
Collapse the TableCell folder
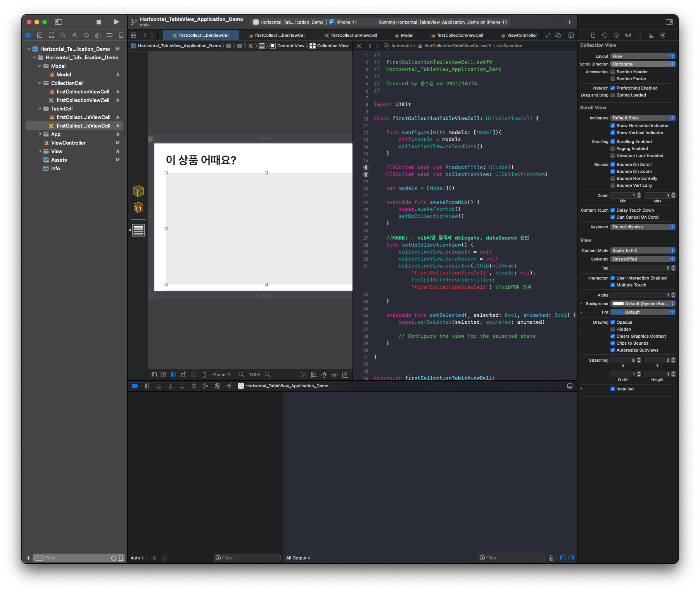40,109
